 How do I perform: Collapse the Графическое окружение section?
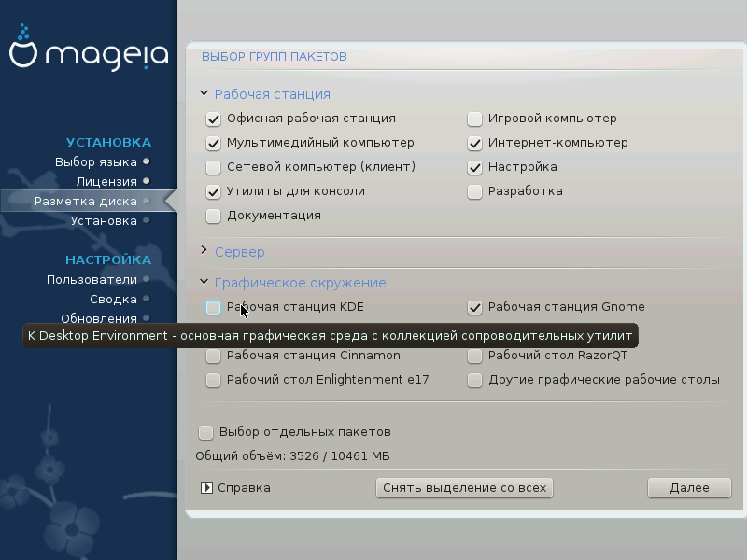click(x=204, y=282)
